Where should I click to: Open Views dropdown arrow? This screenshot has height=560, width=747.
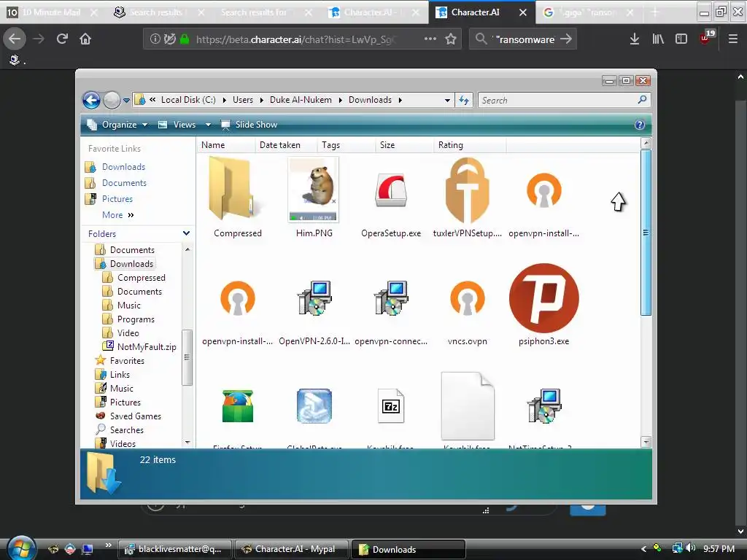pos(208,125)
